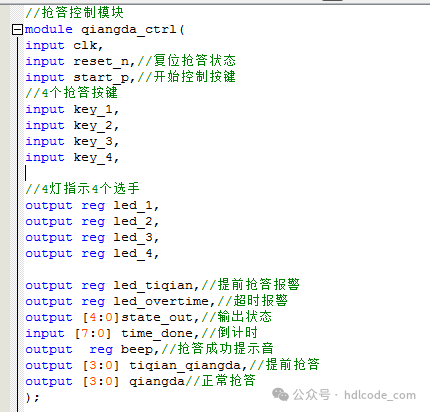Click on start_p identifier
Screen dimensions: 430x412
pos(101,77)
